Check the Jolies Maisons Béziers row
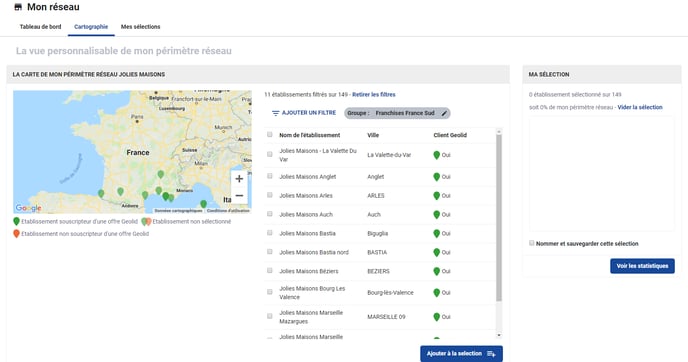688x362 pixels. (x=269, y=270)
